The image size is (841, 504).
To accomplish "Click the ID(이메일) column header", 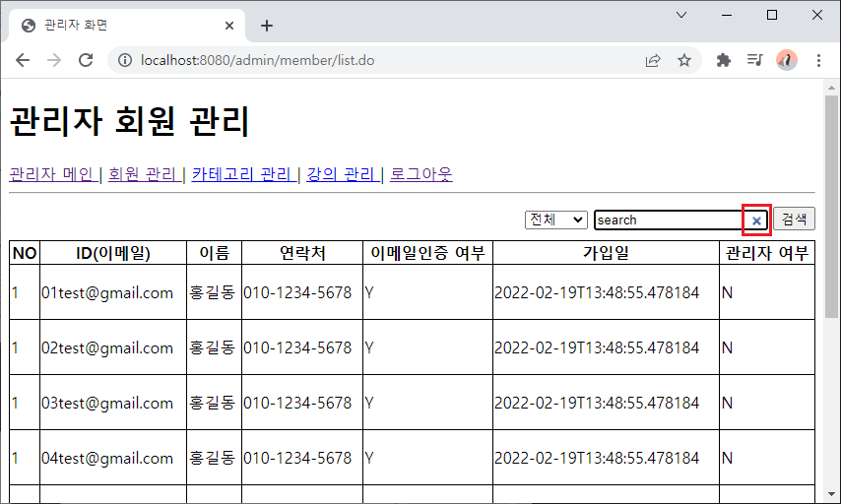I will click(x=113, y=253).
